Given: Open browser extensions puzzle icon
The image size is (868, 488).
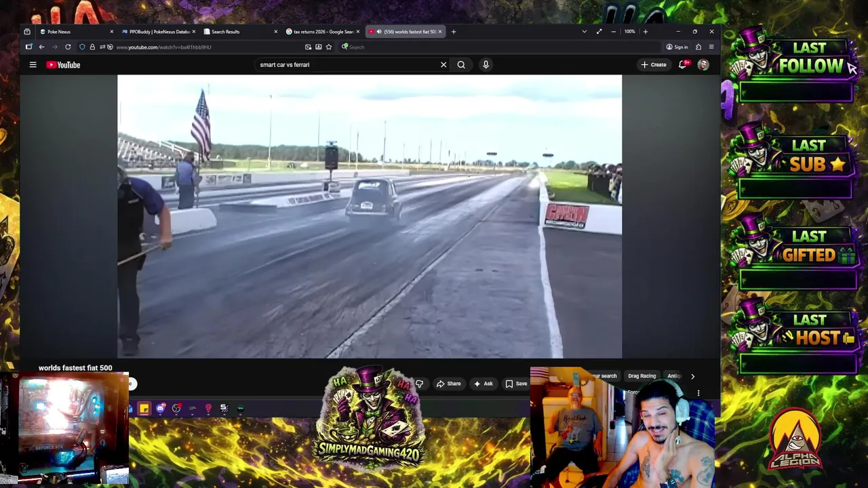Looking at the screenshot, I should pos(698,47).
